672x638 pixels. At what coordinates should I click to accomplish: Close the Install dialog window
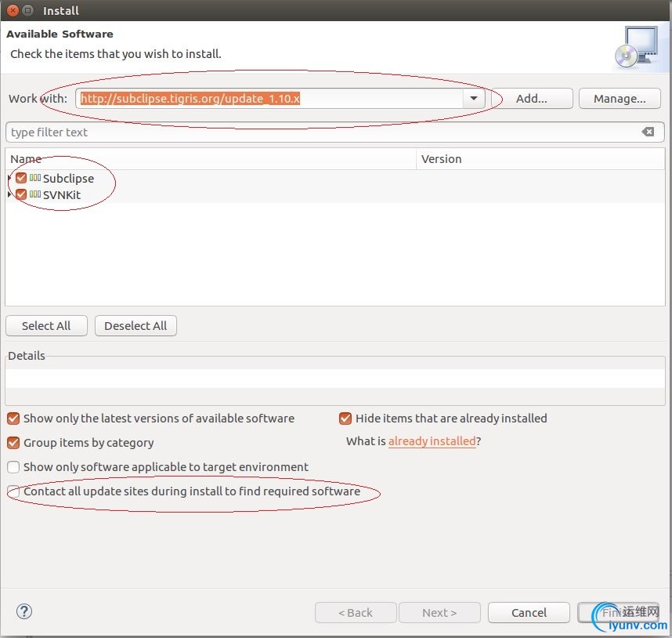(x=13, y=10)
